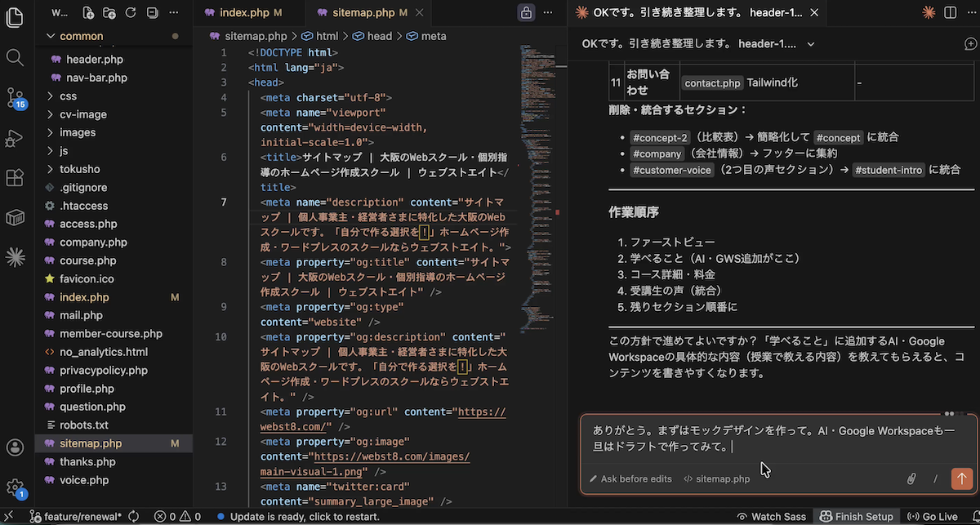Start a new chat conversation
Image resolution: width=980 pixels, height=525 pixels.
pyautogui.click(x=970, y=44)
